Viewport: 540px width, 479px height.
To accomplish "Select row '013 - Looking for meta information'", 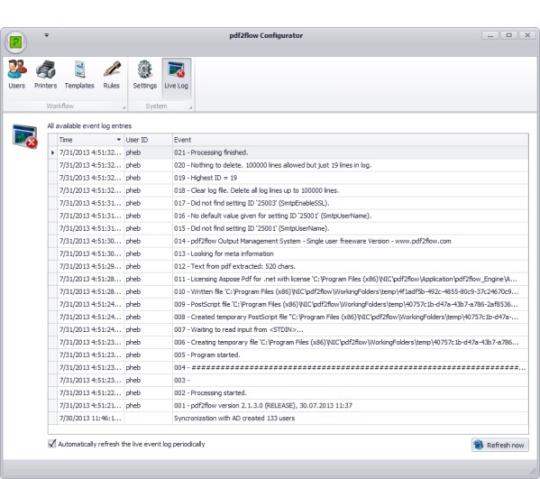I will (x=288, y=254).
